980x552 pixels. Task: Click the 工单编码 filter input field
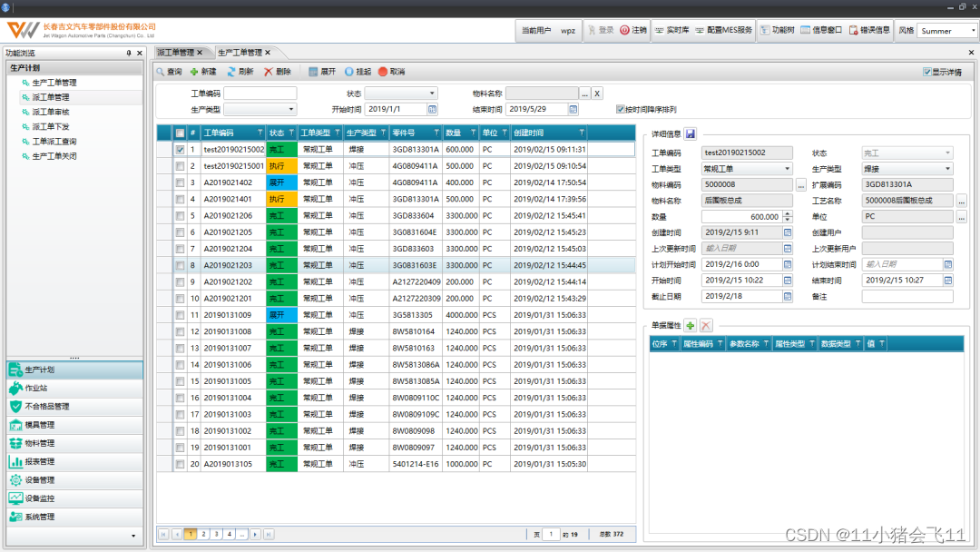pyautogui.click(x=260, y=94)
